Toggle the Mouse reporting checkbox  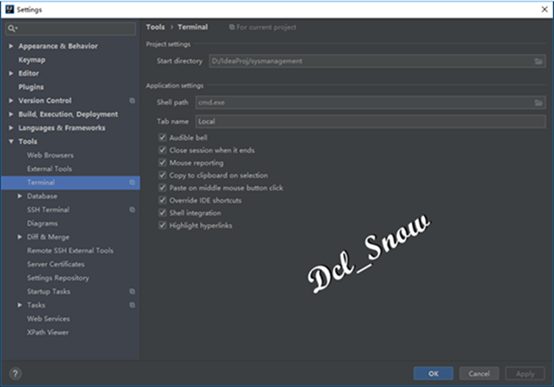tap(162, 163)
